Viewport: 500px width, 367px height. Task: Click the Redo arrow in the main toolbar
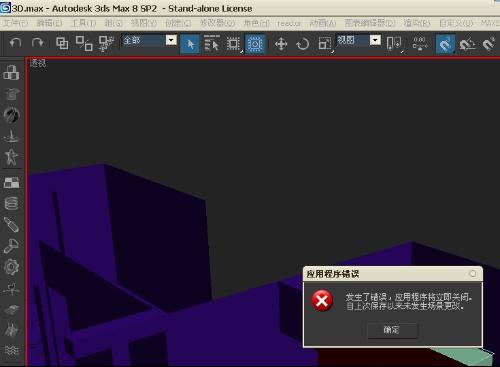pos(37,43)
